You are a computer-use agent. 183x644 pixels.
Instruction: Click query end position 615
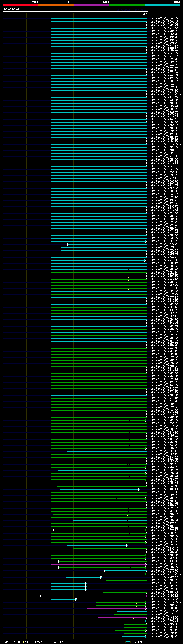coord(144,14)
